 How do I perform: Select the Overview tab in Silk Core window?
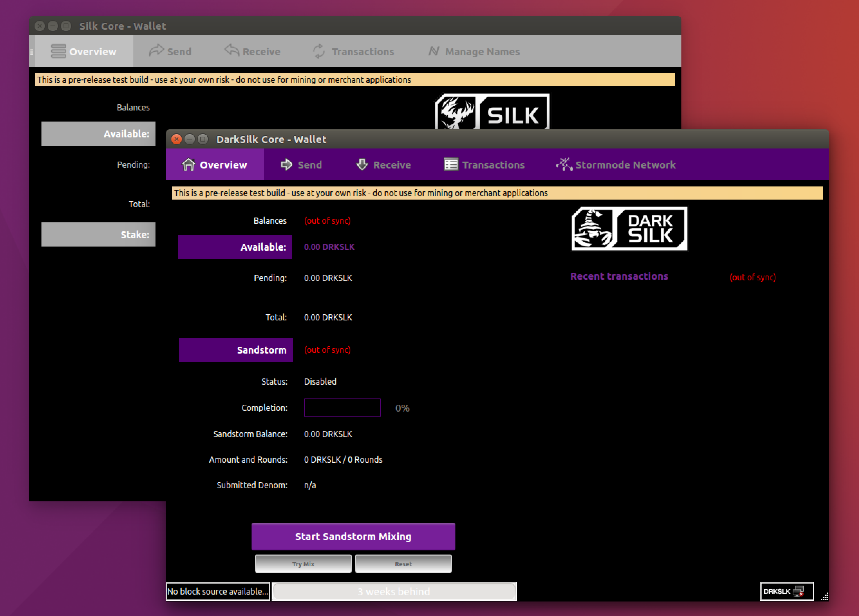pyautogui.click(x=84, y=51)
